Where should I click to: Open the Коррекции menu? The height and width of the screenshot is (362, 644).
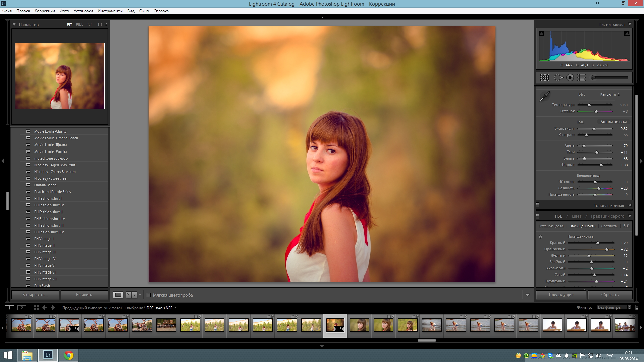tap(44, 11)
